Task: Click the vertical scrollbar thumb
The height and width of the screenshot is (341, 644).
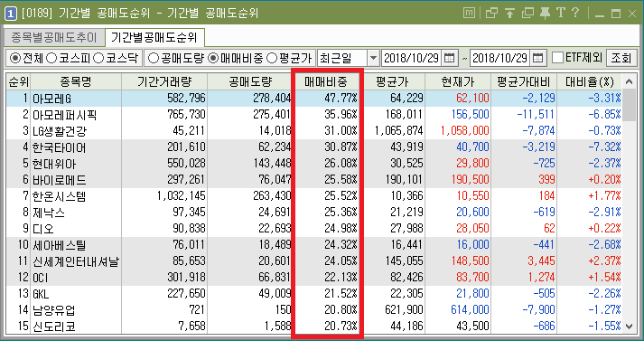Action: pos(630,106)
